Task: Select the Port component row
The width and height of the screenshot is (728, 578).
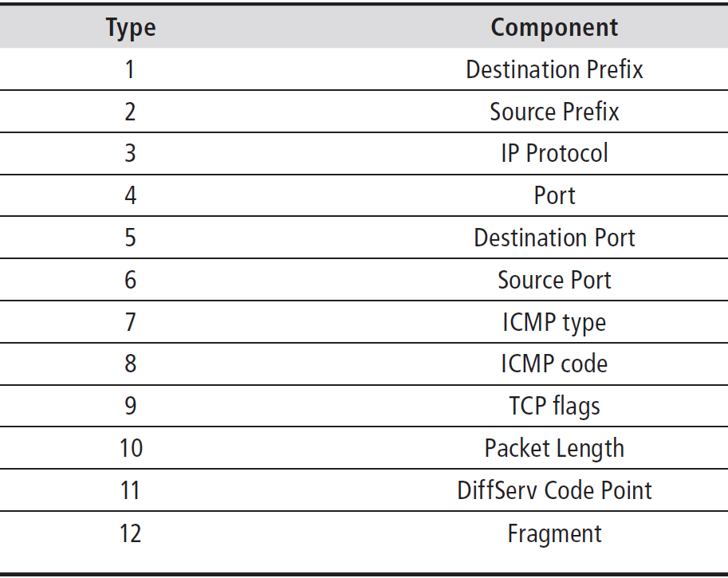Action: [364, 195]
